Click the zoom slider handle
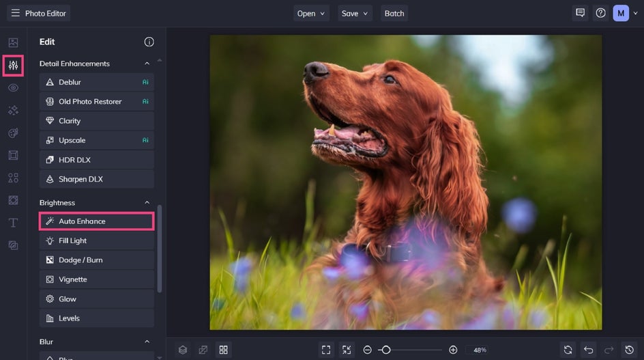Screen dimensions: 644x360 (385, 350)
